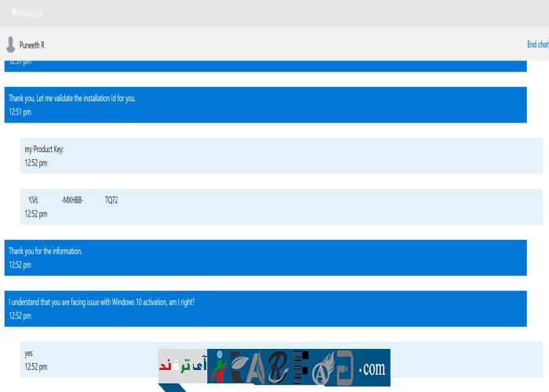This screenshot has height=392, width=549.
Task: Select the 'Thank you for the information' message
Action: [x=45, y=251]
